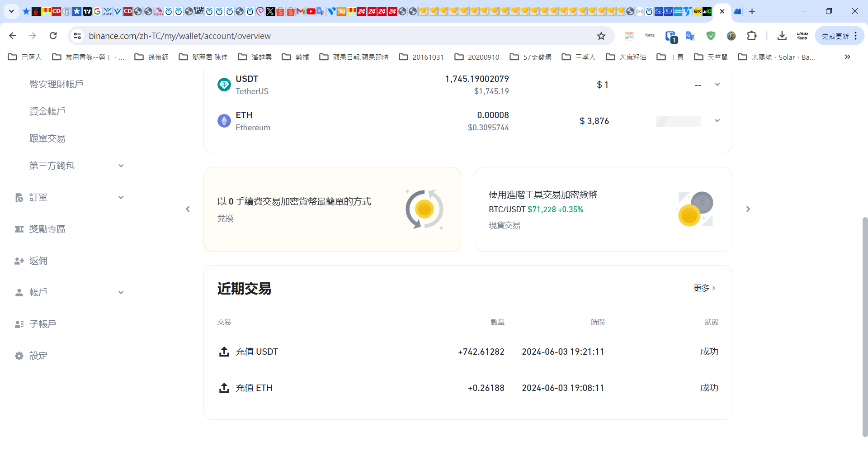Close the active Binance tab
Viewport: 868px width, 466px height.
(x=722, y=11)
